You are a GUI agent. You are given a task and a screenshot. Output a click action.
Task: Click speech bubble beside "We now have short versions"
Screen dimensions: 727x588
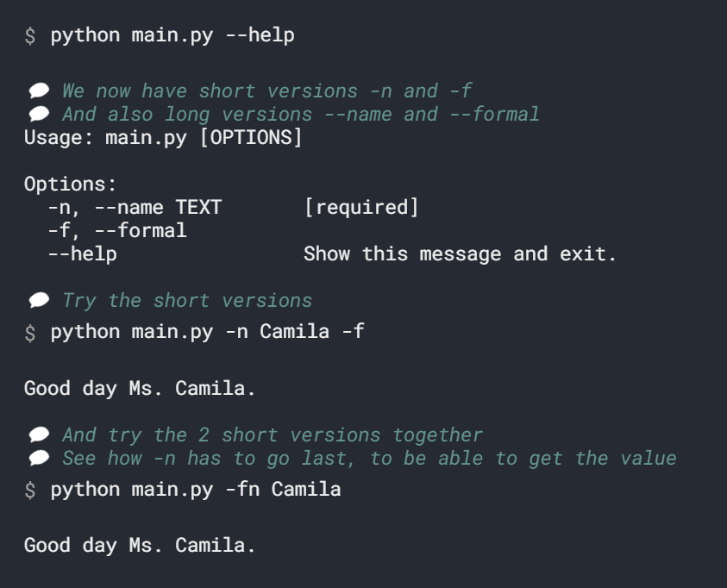tap(39, 91)
